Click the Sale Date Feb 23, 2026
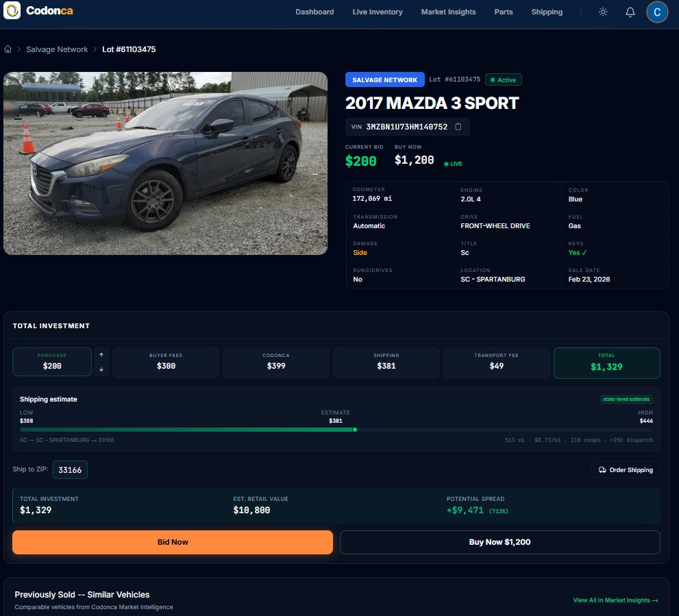The width and height of the screenshot is (679, 616). [589, 280]
